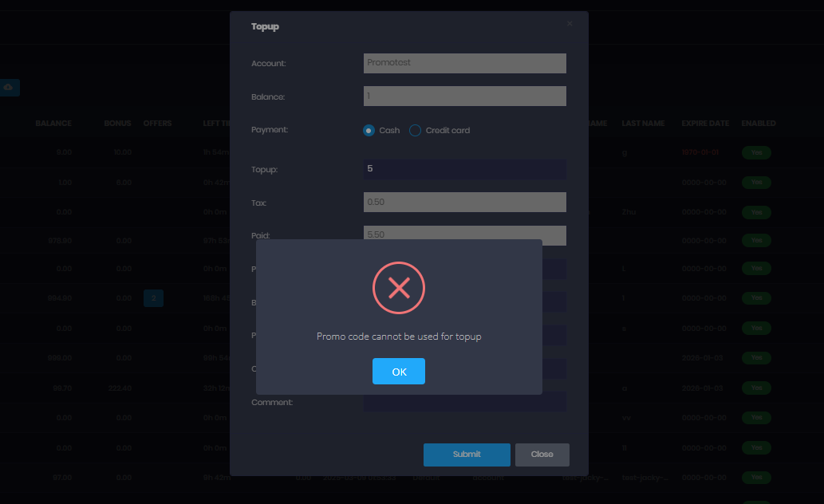Click the Paid field showing 5.50

click(x=465, y=235)
